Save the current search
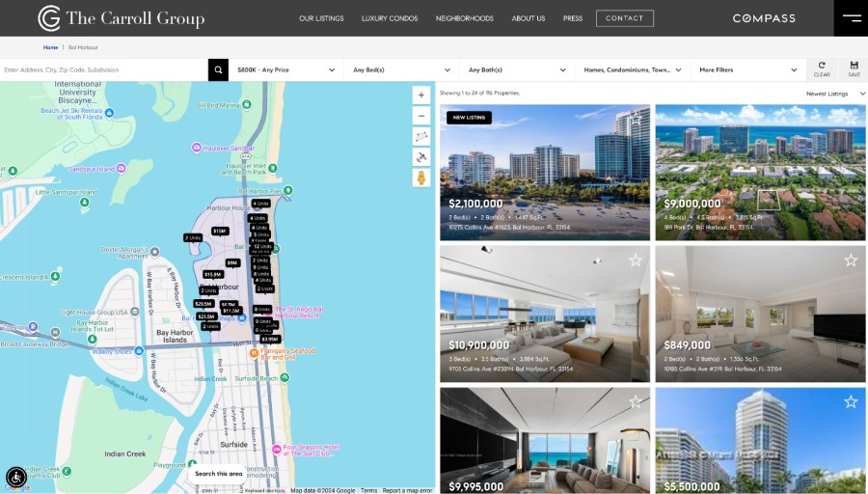The height and width of the screenshot is (494, 868). [854, 69]
